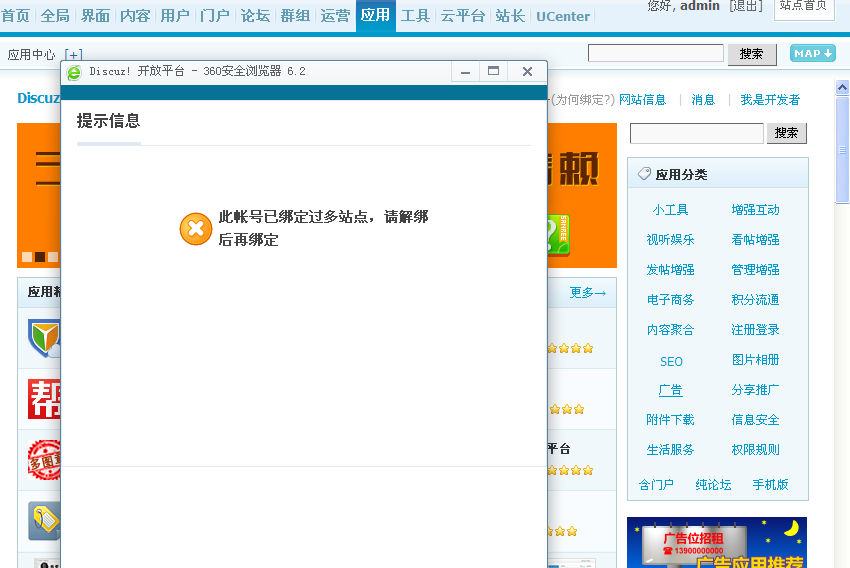Click the page scrollbar up arrow
The height and width of the screenshot is (568, 850).
(x=842, y=88)
